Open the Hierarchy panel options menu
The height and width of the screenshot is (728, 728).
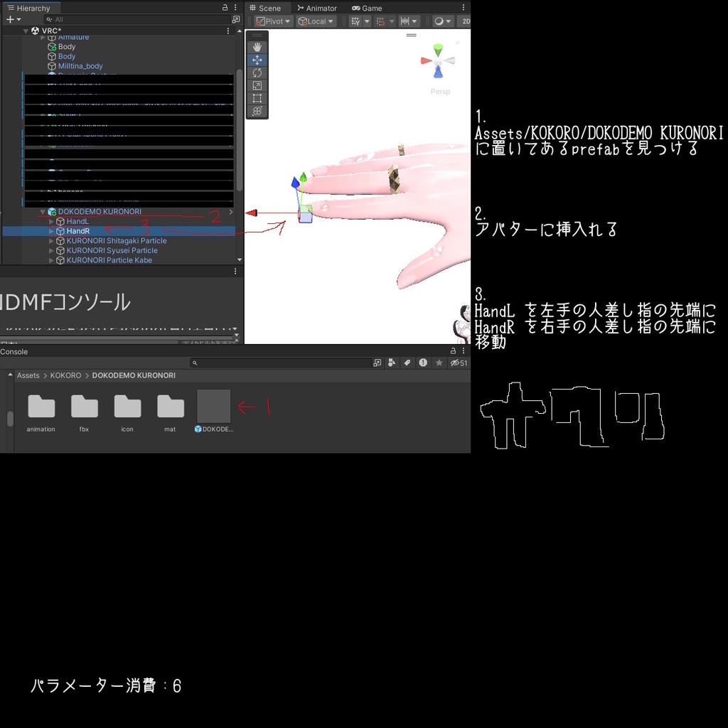tap(235, 7)
